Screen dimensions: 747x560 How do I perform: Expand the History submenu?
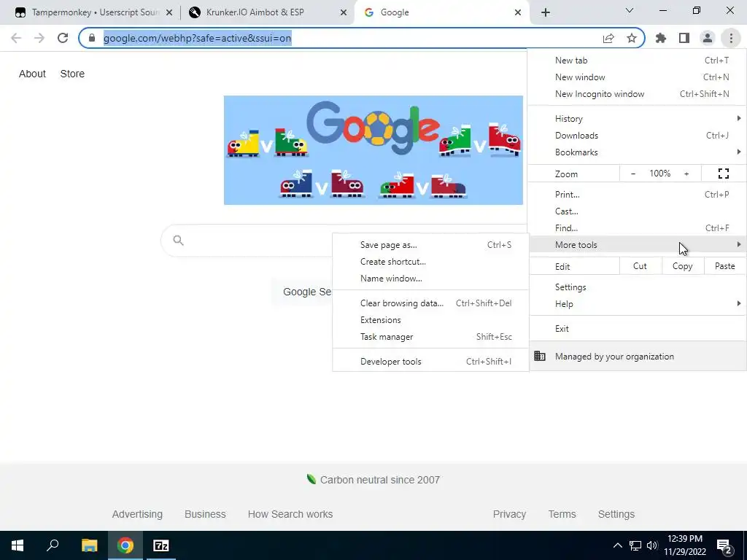[637, 119]
